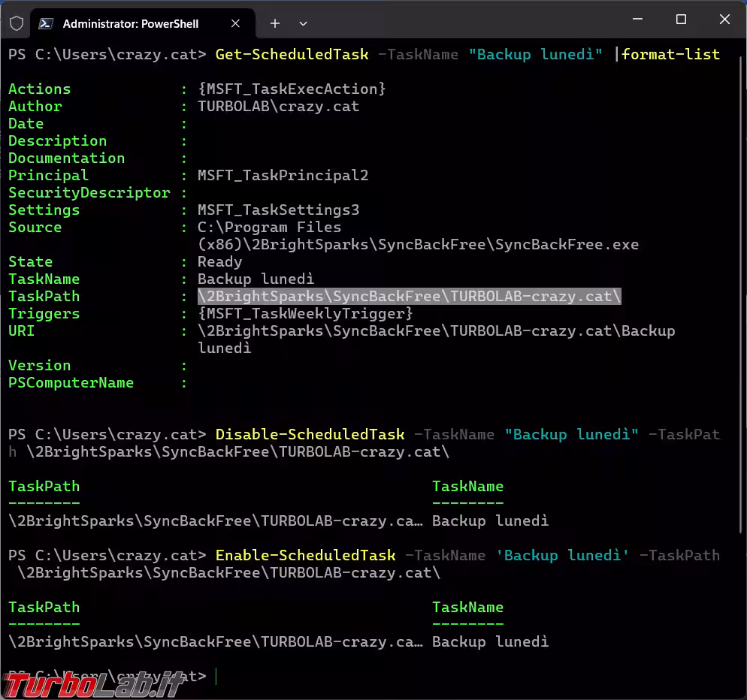Expand the new tab profile dropdown chevron

tap(303, 24)
